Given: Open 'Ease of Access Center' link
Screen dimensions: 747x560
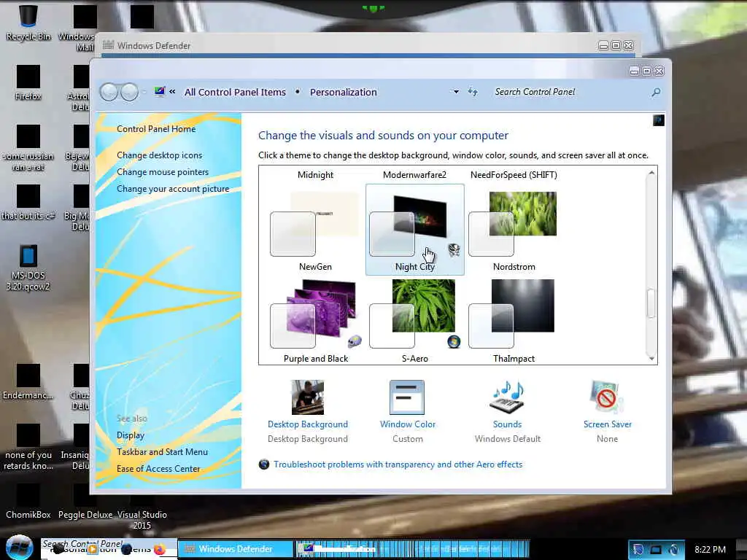Looking at the screenshot, I should click(158, 469).
